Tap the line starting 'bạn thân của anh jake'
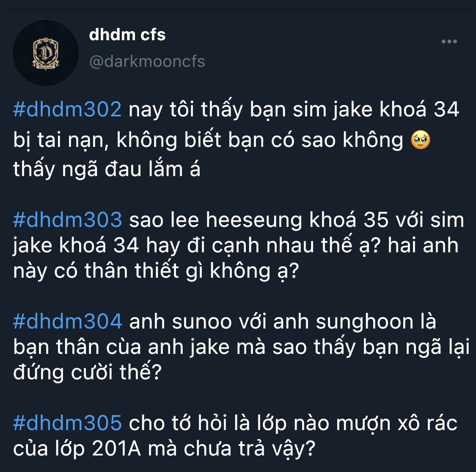This screenshot has height=472, width=476. [x=241, y=347]
